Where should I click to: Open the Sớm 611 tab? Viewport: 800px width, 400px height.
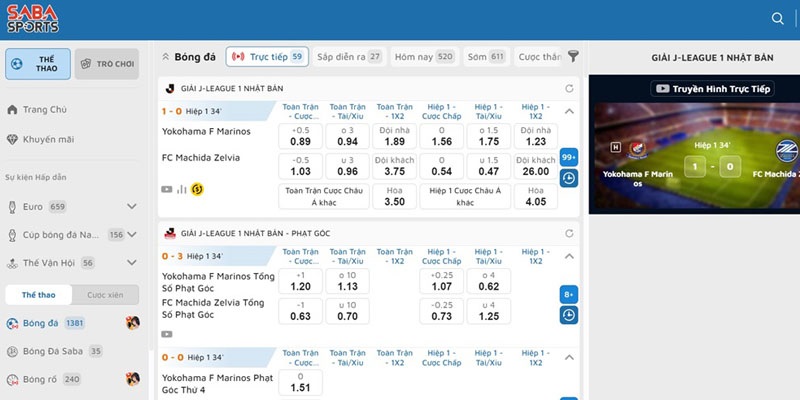pyautogui.click(x=487, y=57)
